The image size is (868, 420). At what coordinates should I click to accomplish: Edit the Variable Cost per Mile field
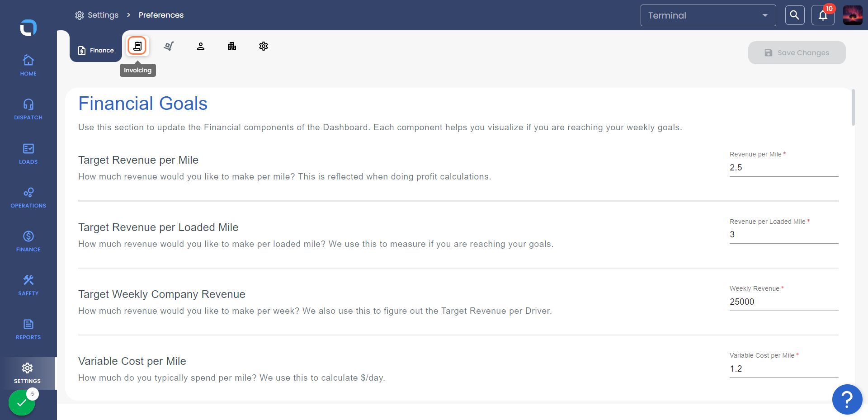pos(784,368)
